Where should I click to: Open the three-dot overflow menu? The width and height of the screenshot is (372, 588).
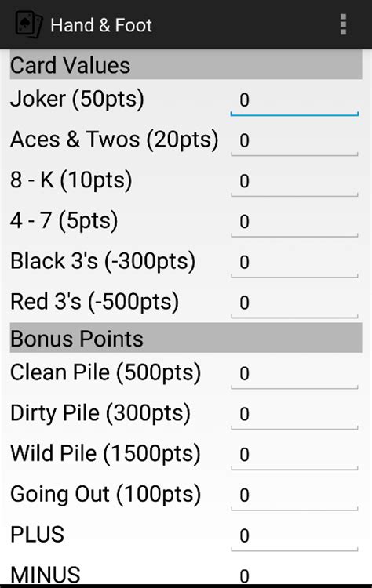pos(343,25)
